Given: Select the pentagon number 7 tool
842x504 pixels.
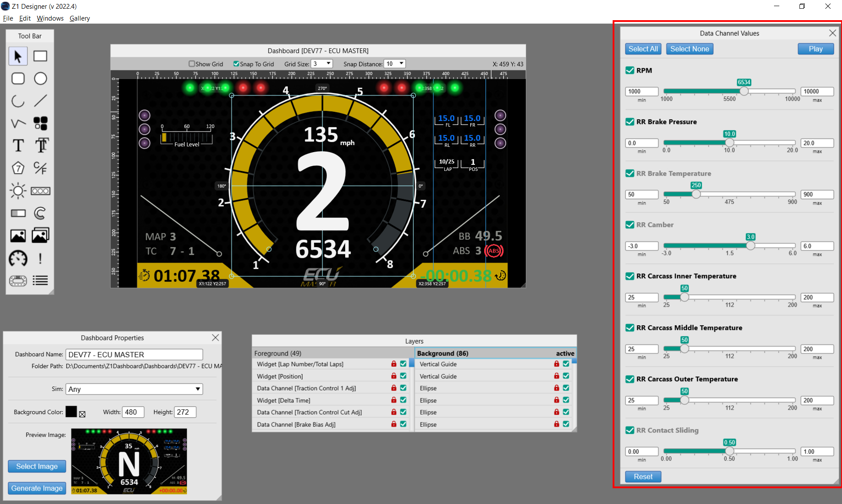Looking at the screenshot, I should point(18,168).
